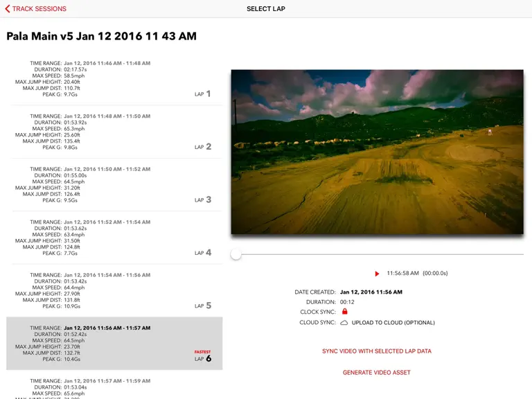
Task: Select lap with time range 11:57 AM - 11:59 AM
Action: coord(114,384)
